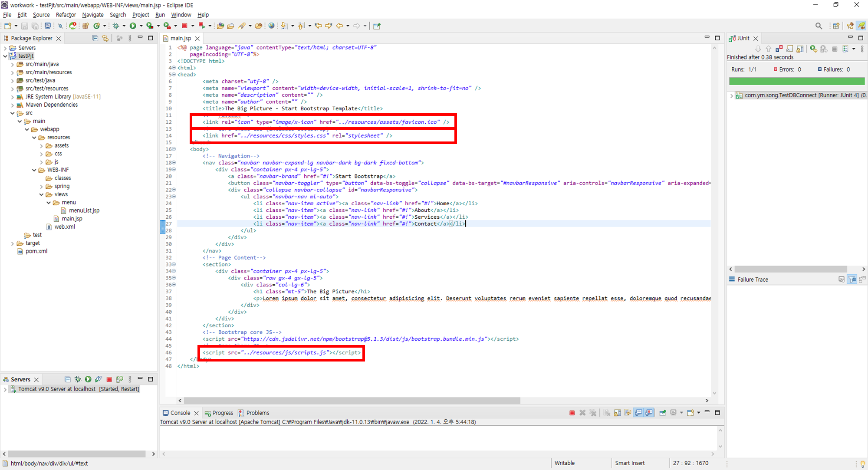Switch to the Problems tab
This screenshot has width=868, height=470.
257,413
